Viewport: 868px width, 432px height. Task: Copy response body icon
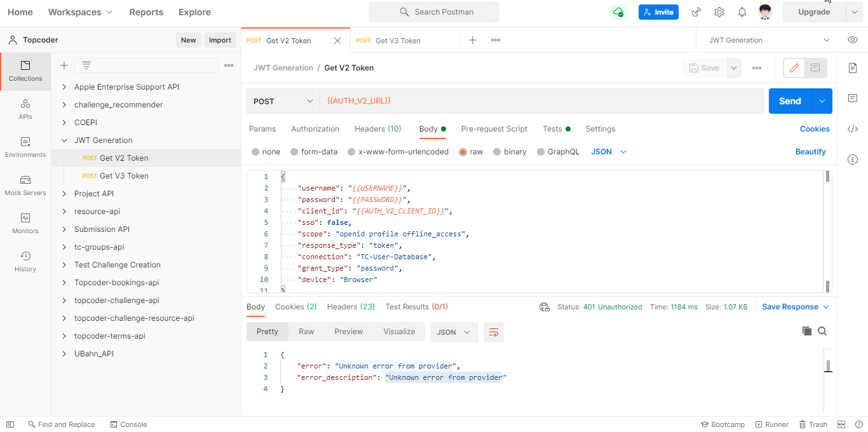807,331
